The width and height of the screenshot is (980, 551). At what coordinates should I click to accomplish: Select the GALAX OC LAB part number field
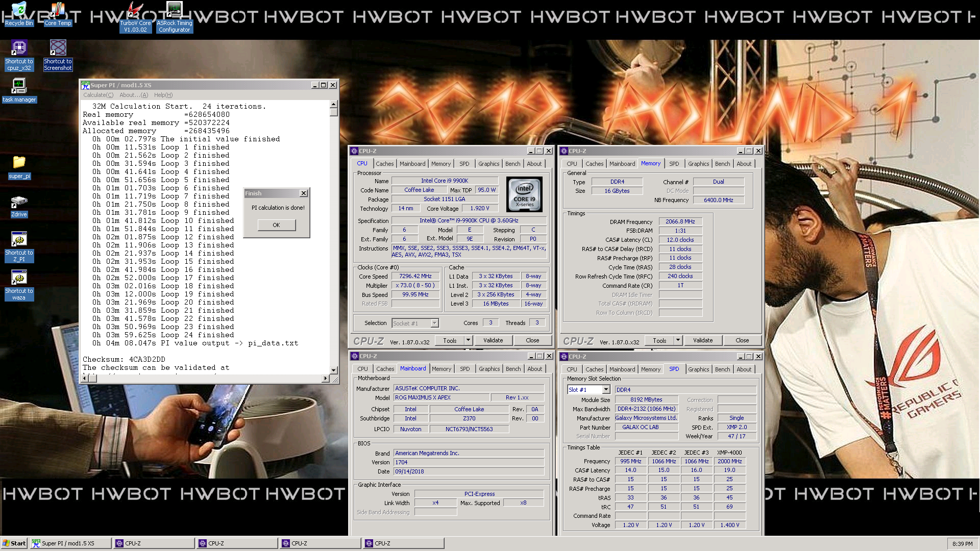pos(646,427)
